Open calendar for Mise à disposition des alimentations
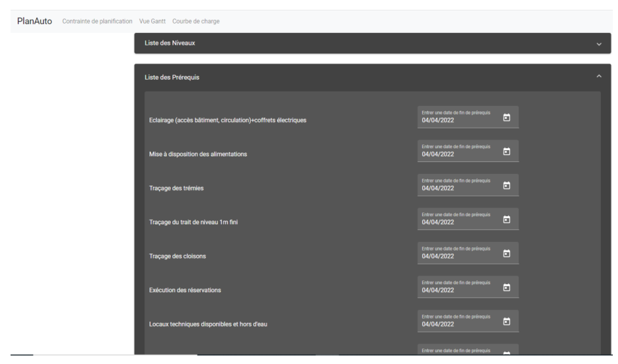618x364 pixels. pos(507,152)
